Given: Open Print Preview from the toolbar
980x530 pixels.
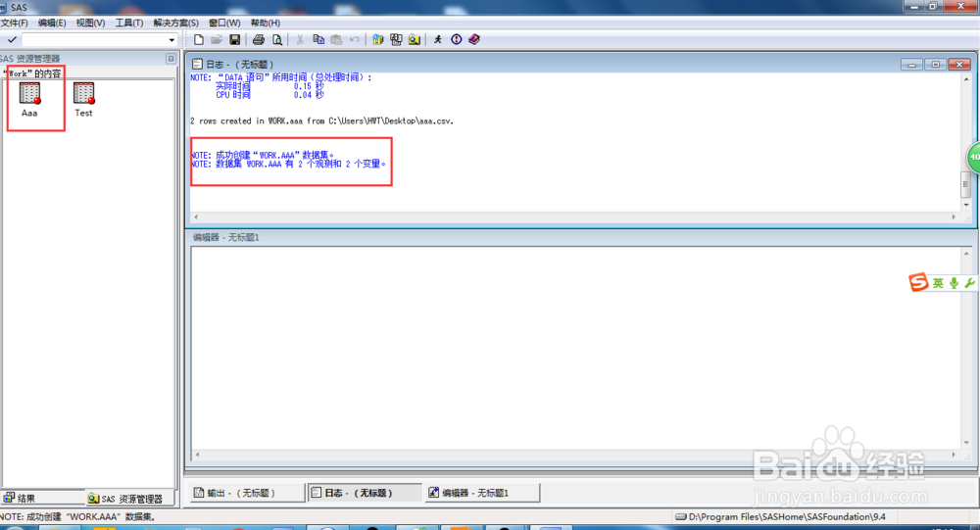Looking at the screenshot, I should (x=277, y=40).
